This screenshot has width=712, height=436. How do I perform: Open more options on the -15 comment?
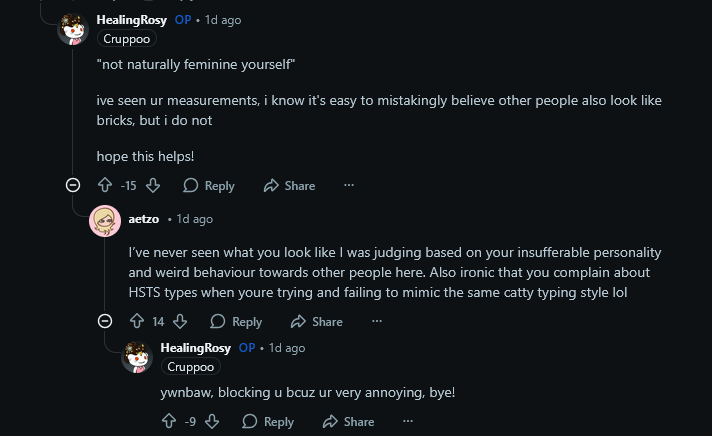click(x=349, y=185)
